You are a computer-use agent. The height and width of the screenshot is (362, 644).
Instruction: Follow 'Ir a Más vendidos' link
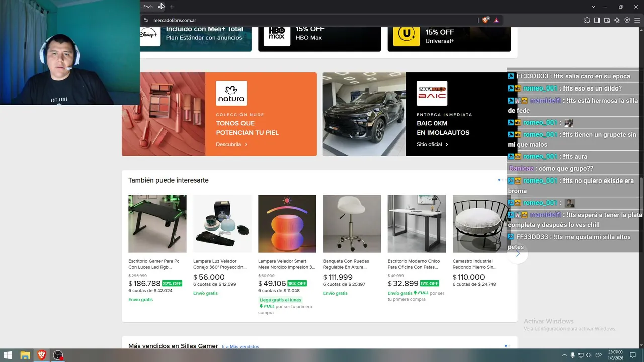240,347
